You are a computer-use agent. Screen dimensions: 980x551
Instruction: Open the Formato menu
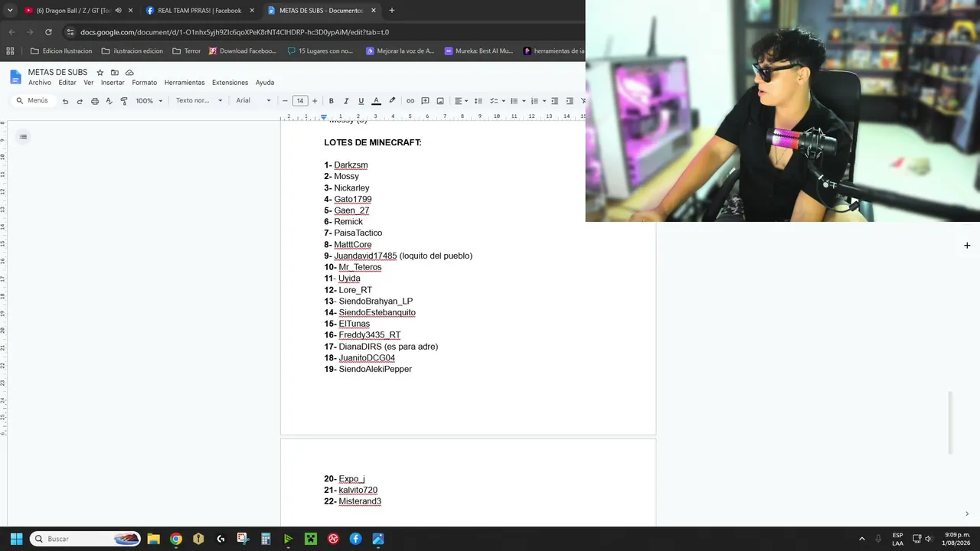(x=144, y=83)
